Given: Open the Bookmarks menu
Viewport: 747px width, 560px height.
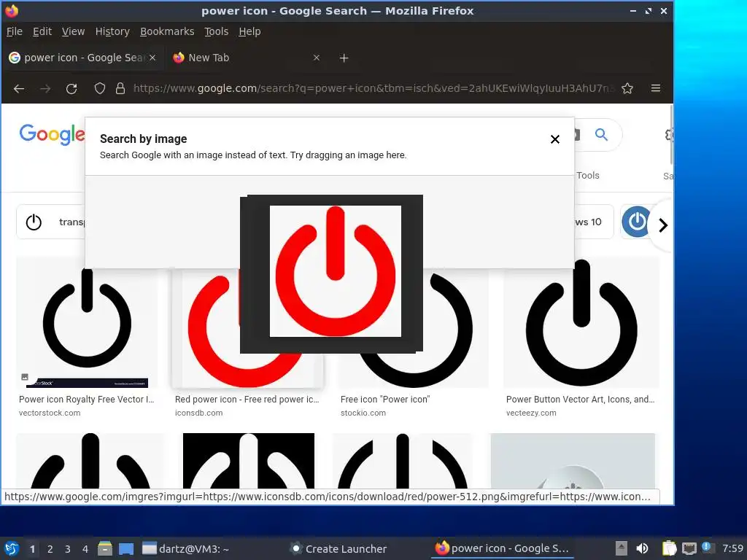Looking at the screenshot, I should pyautogui.click(x=167, y=31).
